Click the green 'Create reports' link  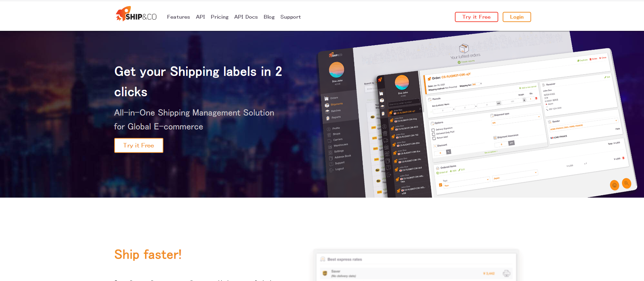click(x=466, y=62)
